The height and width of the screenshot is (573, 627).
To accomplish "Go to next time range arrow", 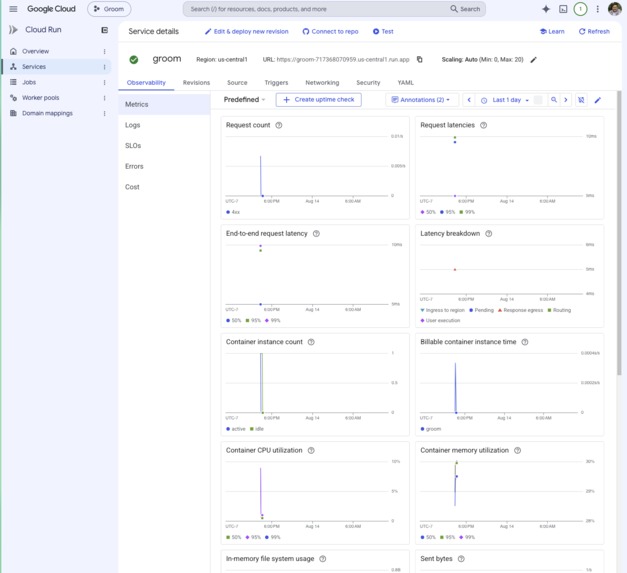I will point(566,100).
